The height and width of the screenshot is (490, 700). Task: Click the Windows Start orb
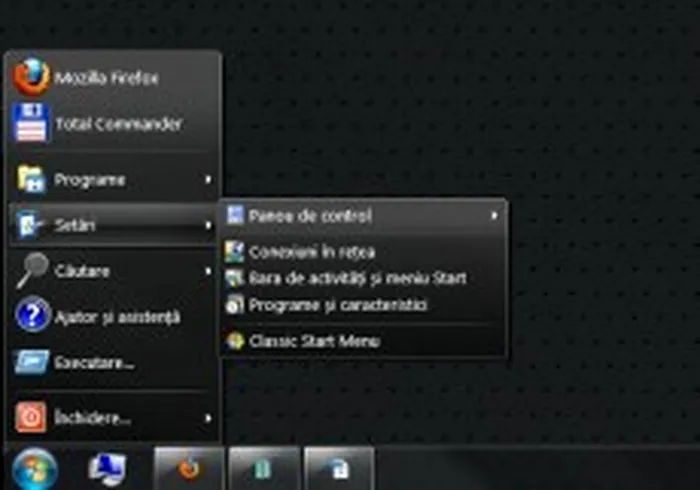pos(34,468)
